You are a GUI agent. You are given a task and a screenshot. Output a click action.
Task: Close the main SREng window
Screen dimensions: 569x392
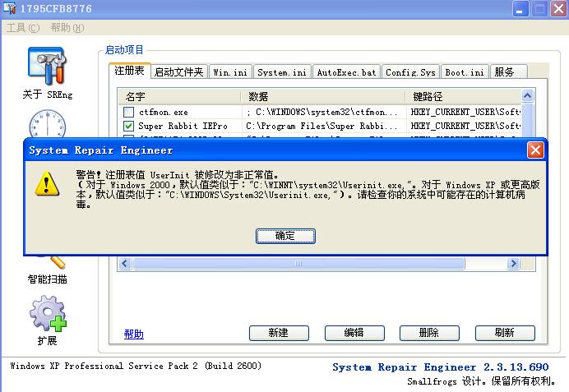[x=558, y=9]
